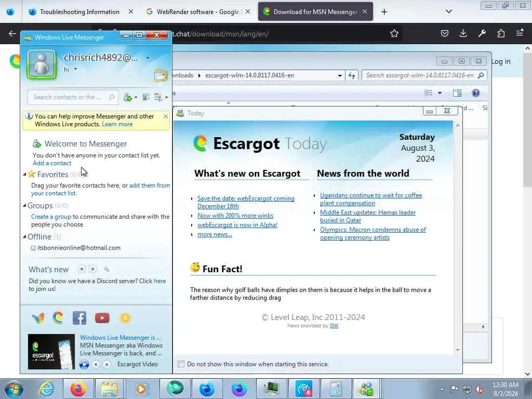Dismiss the improve Messenger notification
Viewport: 532px width, 399px height.
(x=166, y=116)
